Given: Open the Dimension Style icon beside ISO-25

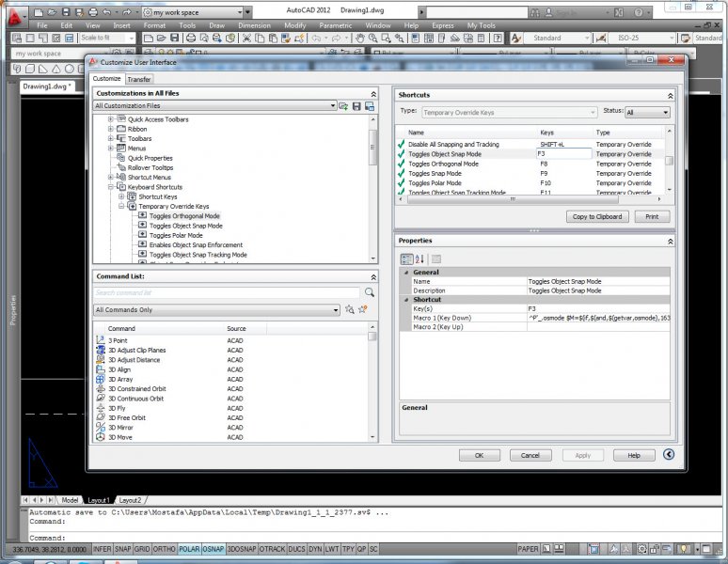Looking at the screenshot, I should 601,38.
